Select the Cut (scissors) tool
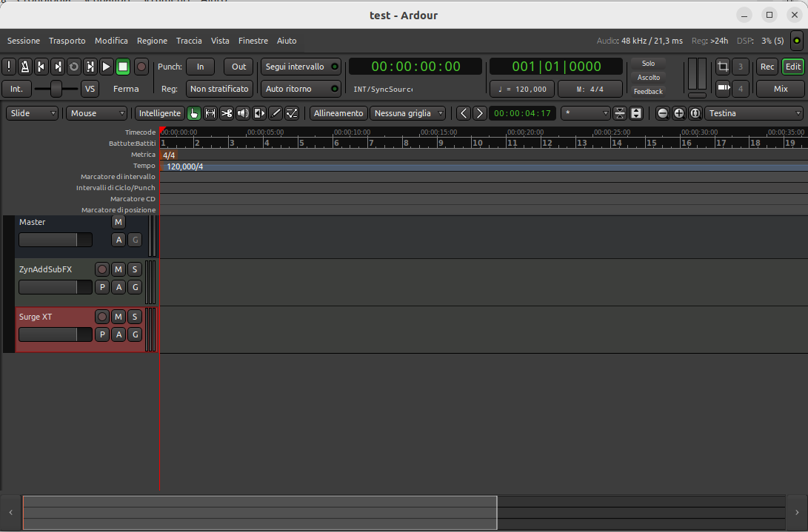Viewport: 808px width, 532px height. (227, 113)
